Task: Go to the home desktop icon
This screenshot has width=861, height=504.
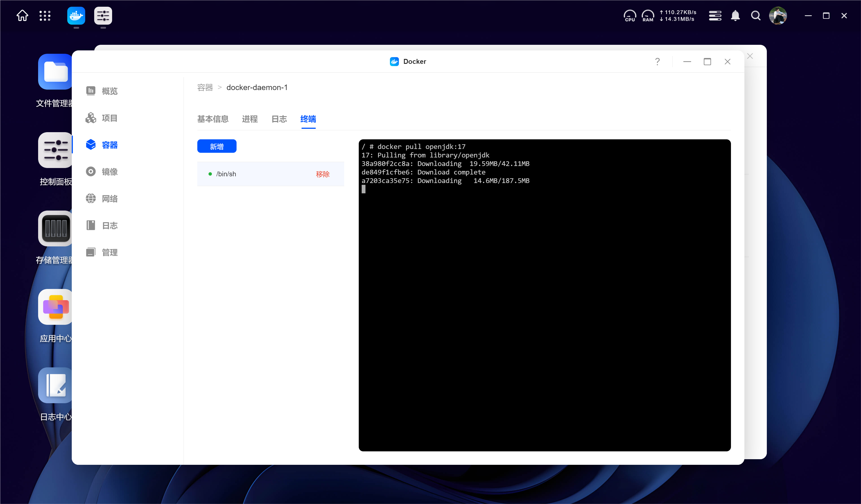Action: click(22, 16)
